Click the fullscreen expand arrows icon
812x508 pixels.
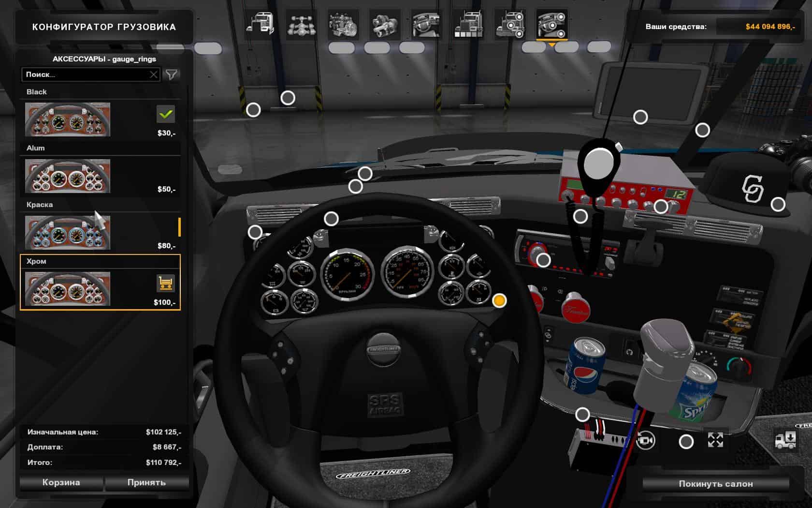click(x=715, y=440)
